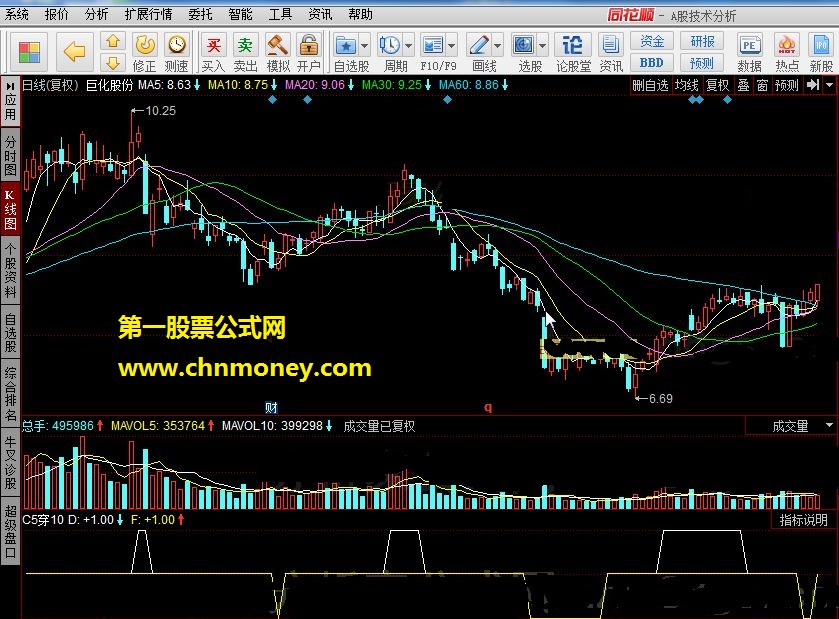Toggle 复权 price adjustment
839x619 pixels.
pyautogui.click(x=718, y=85)
